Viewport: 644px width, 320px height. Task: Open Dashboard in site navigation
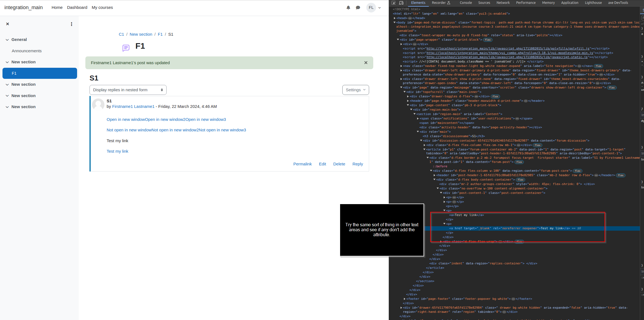[x=77, y=7]
